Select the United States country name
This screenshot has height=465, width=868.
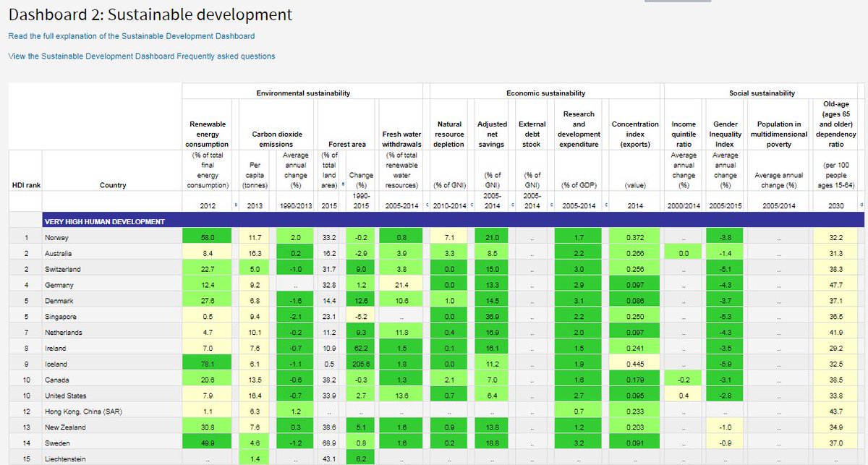[x=66, y=396]
